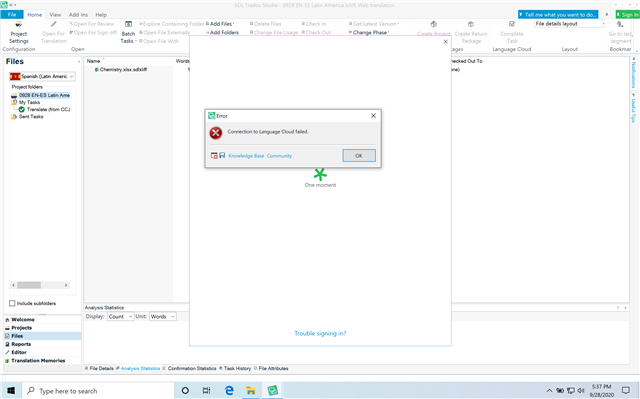Open File Explorer from the taskbar
640x399 pixels.
(251, 390)
